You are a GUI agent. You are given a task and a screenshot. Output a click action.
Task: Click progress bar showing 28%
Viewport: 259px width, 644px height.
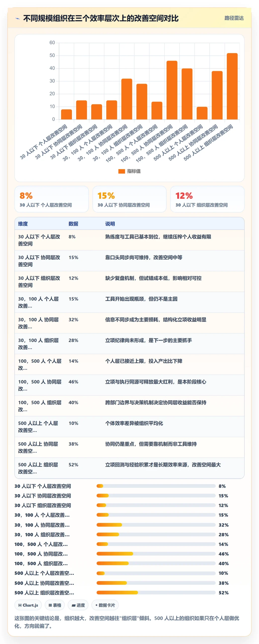156,534
